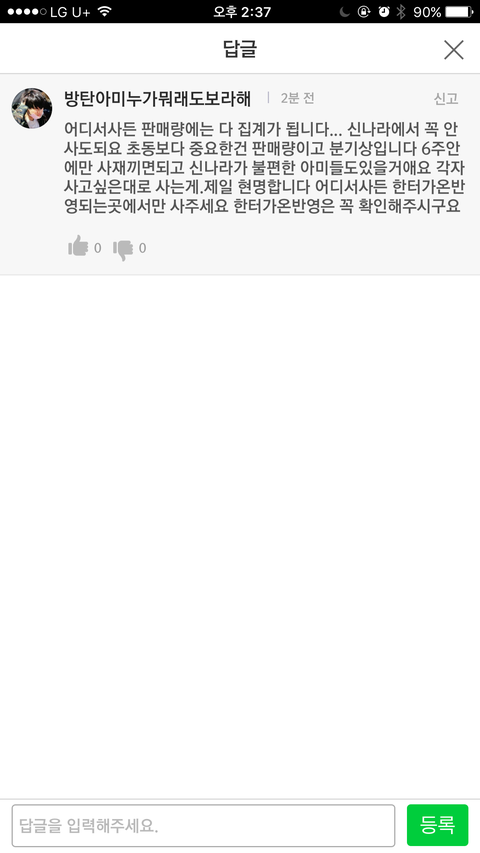
Task: Tap the alarm clock status icon
Action: pos(384,11)
